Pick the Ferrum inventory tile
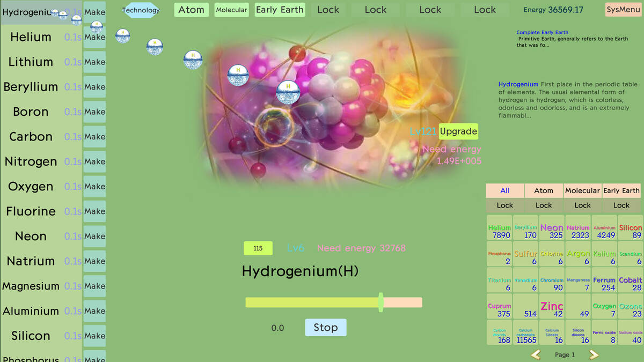 coord(604,284)
